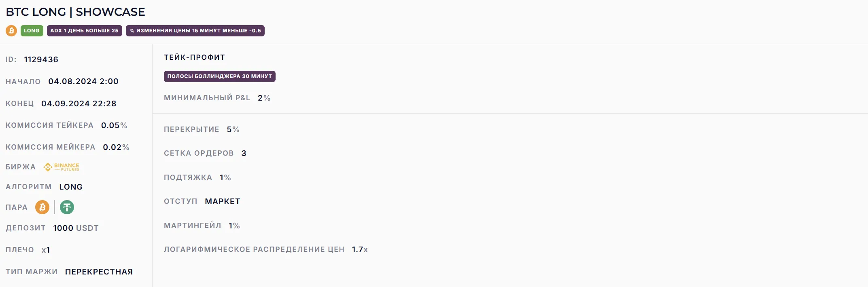Viewport: 868px width, 287px height.
Task: Click the Bitcoin icon under the title
Action: (x=11, y=31)
